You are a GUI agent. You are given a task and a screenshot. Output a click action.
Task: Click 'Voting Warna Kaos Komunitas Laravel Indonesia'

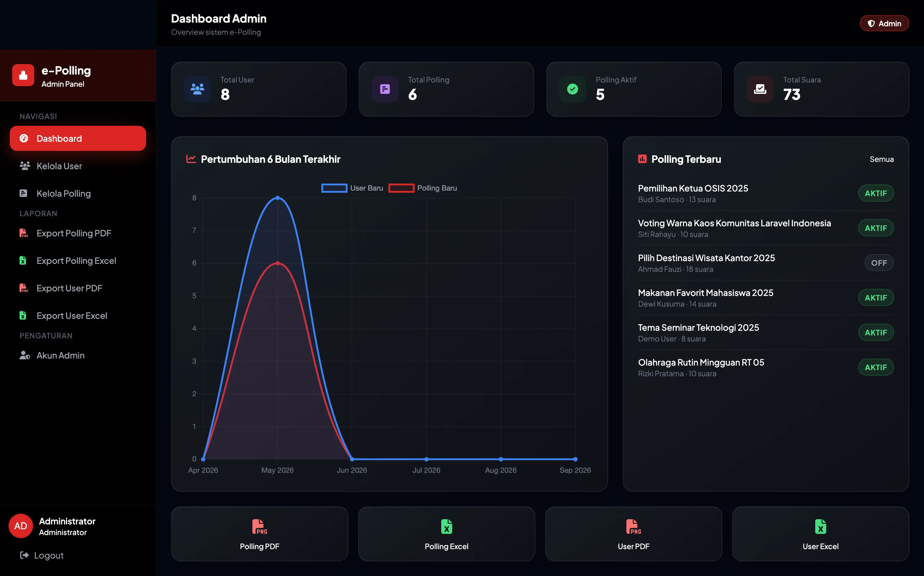tap(734, 223)
